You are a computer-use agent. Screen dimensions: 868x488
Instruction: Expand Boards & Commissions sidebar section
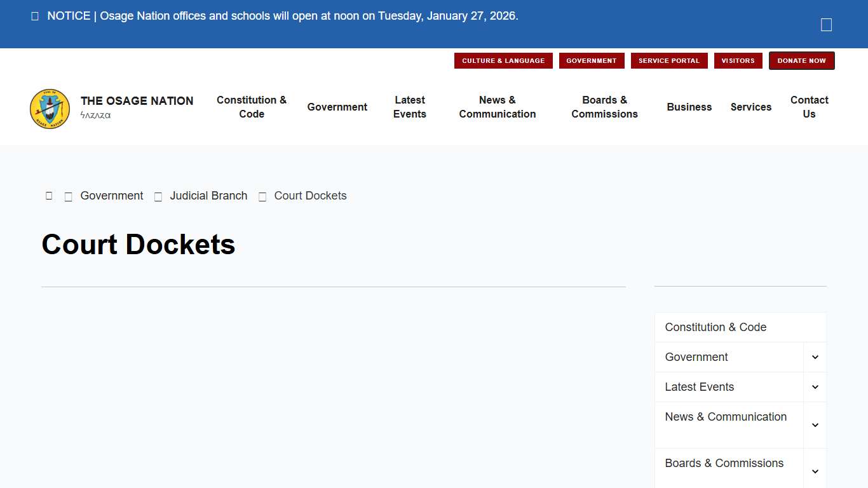coord(815,471)
